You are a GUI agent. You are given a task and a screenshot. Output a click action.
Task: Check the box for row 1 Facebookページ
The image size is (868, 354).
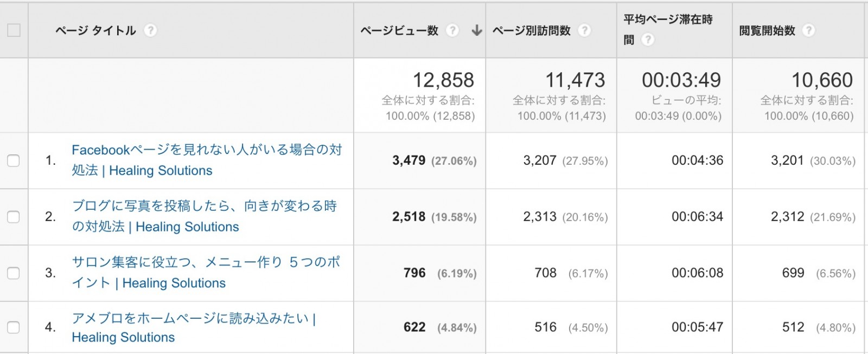pos(13,160)
